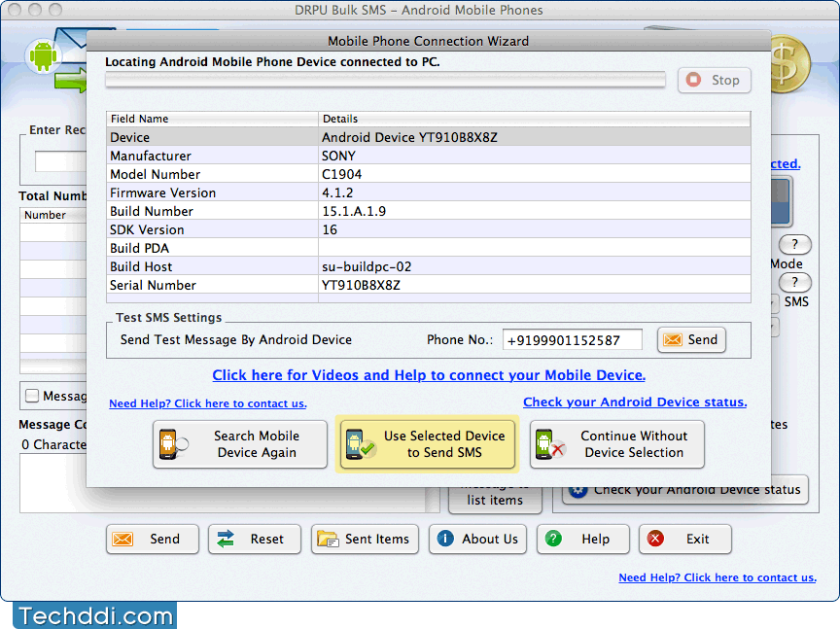Click Need Help contact link in the wizard
Screen dimensions: 840x629
[x=208, y=403]
